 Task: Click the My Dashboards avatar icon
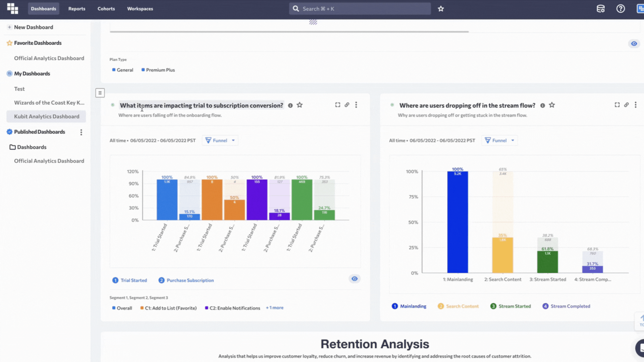[x=9, y=73]
